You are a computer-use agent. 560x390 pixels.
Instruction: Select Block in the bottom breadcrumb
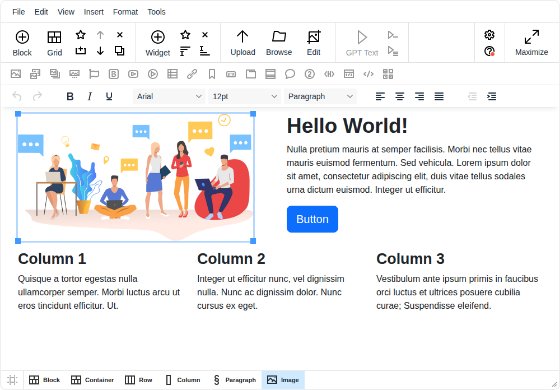(44, 380)
